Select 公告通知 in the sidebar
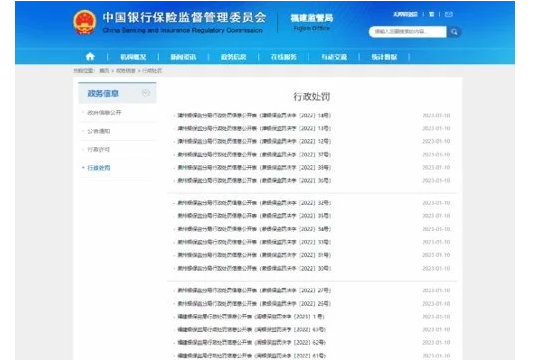 click(x=99, y=131)
